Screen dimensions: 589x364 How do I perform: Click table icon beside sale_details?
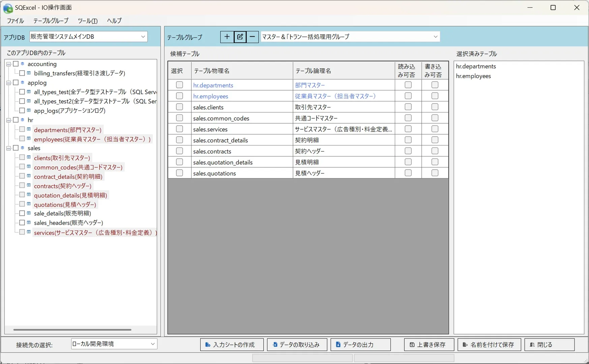(x=29, y=213)
